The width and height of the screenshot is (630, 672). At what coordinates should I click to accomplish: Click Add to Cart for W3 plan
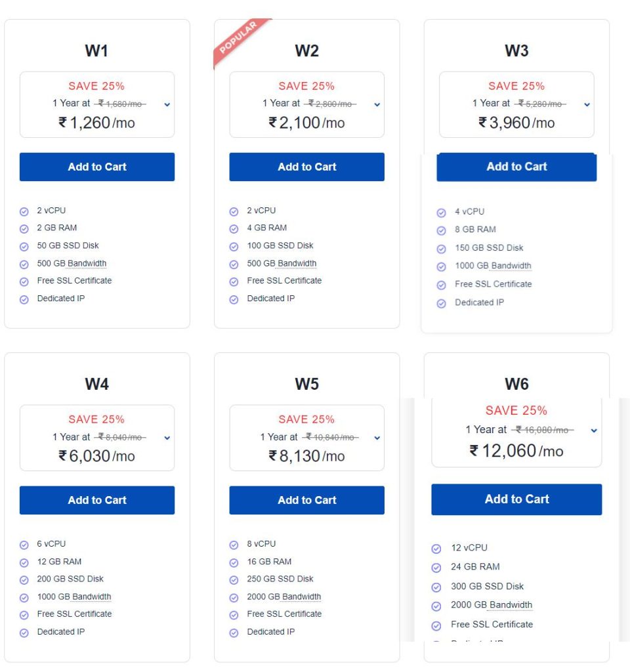(516, 167)
